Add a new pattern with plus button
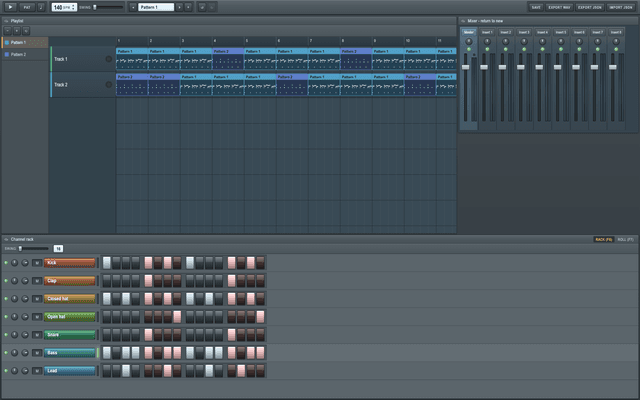640x400 pixels. point(188,7)
